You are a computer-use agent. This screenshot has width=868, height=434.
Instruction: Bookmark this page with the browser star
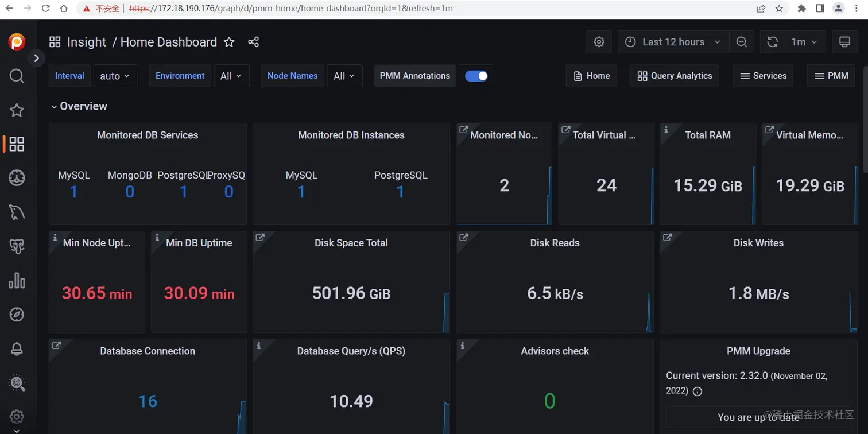point(779,9)
